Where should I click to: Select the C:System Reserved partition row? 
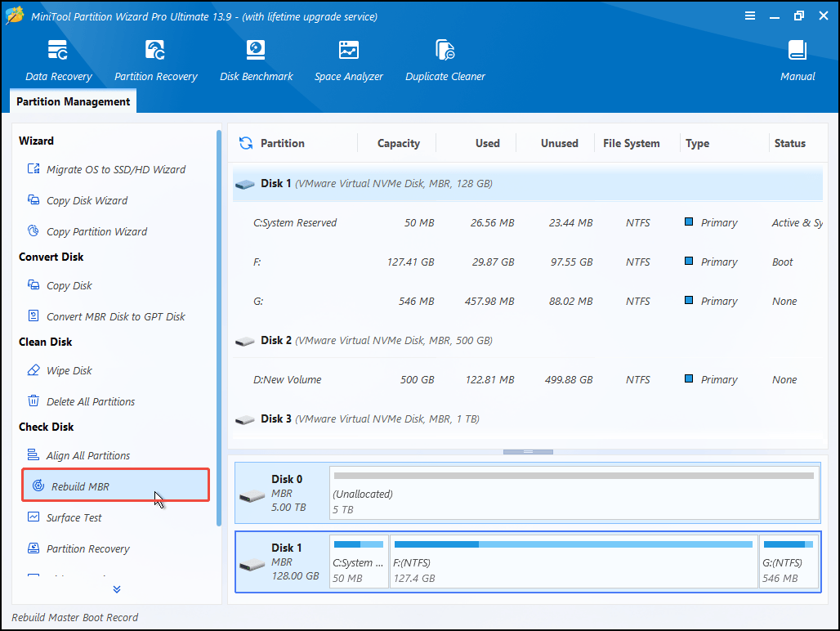tap(528, 223)
